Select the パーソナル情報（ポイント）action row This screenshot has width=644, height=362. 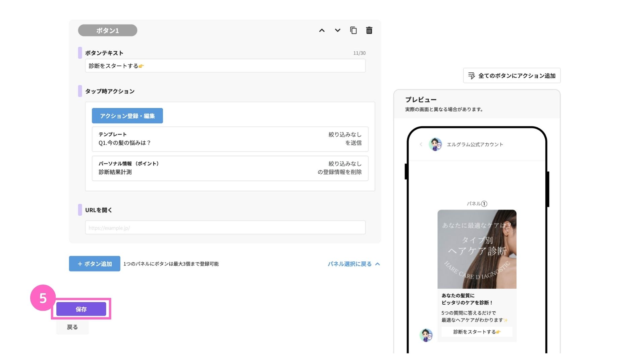point(230,168)
